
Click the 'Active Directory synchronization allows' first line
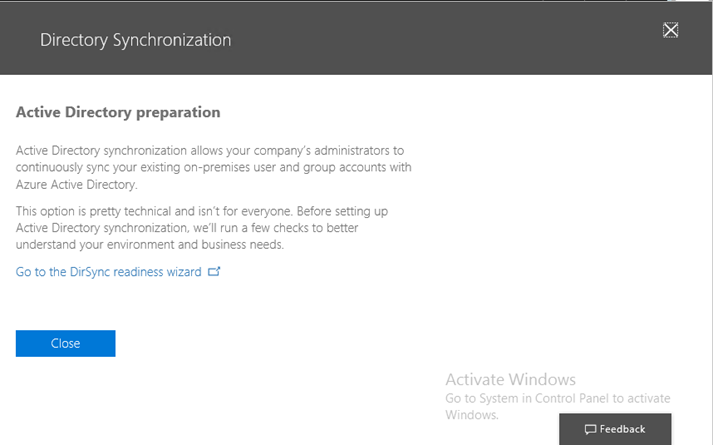(x=210, y=150)
